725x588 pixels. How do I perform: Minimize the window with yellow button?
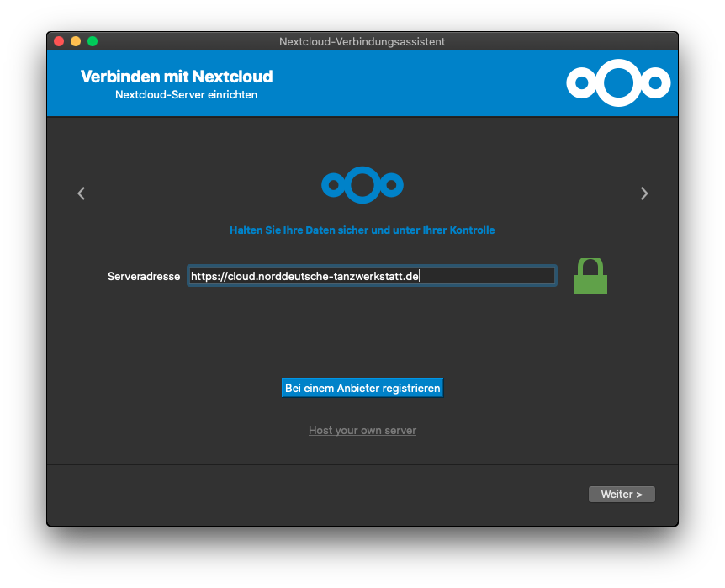click(76, 41)
